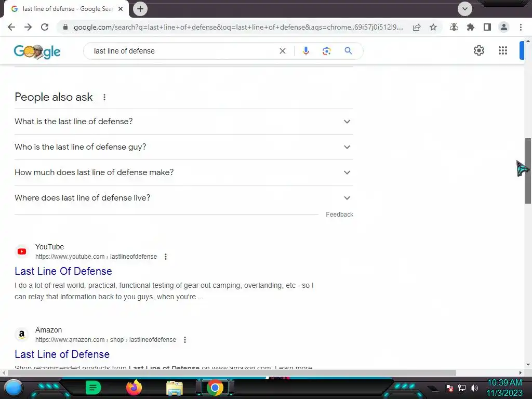This screenshot has width=532, height=399.
Task: Expand 'Where does last line of defense live?'
Action: (x=184, y=198)
